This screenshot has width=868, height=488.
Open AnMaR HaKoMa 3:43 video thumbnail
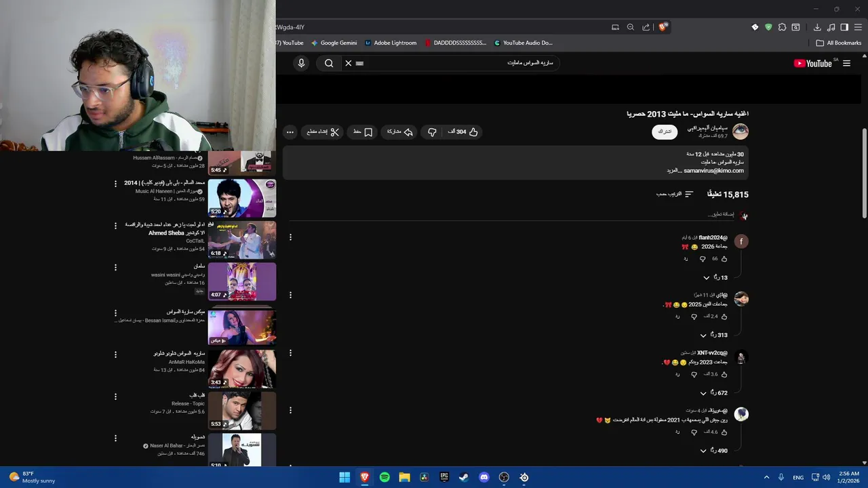pos(242,369)
